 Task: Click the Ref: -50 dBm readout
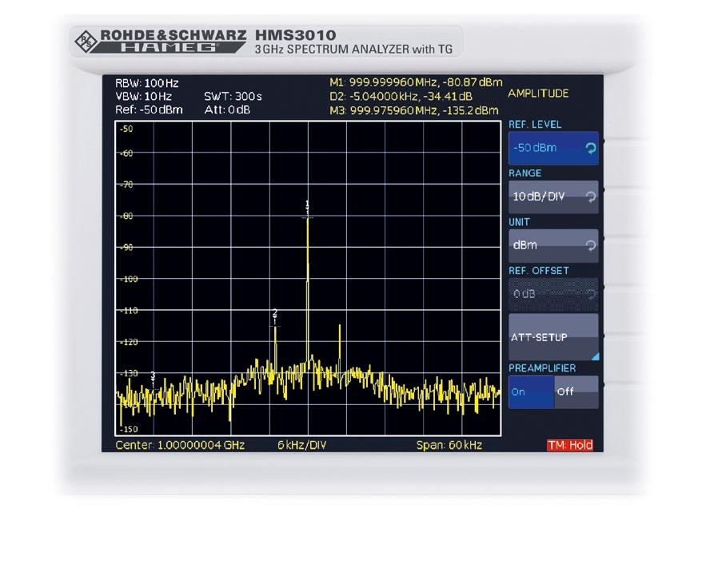tap(149, 109)
